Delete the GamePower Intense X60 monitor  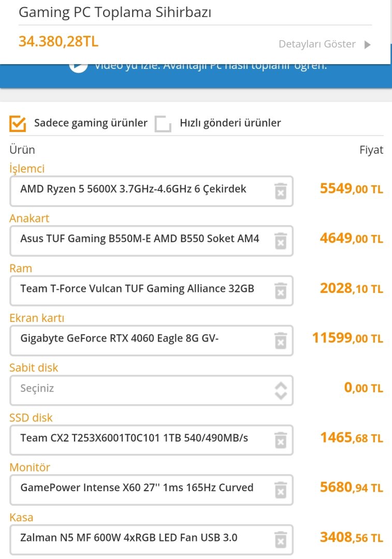pos(281,490)
